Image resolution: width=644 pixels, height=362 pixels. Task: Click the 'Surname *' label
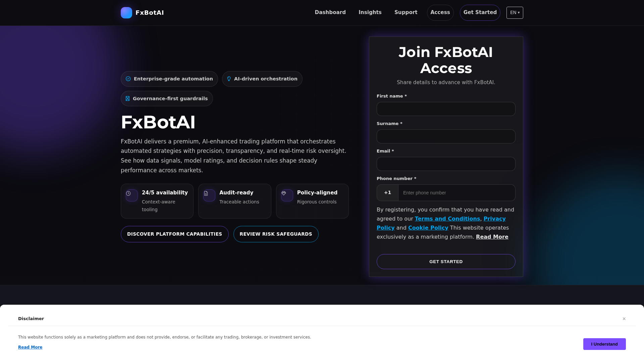389,124
